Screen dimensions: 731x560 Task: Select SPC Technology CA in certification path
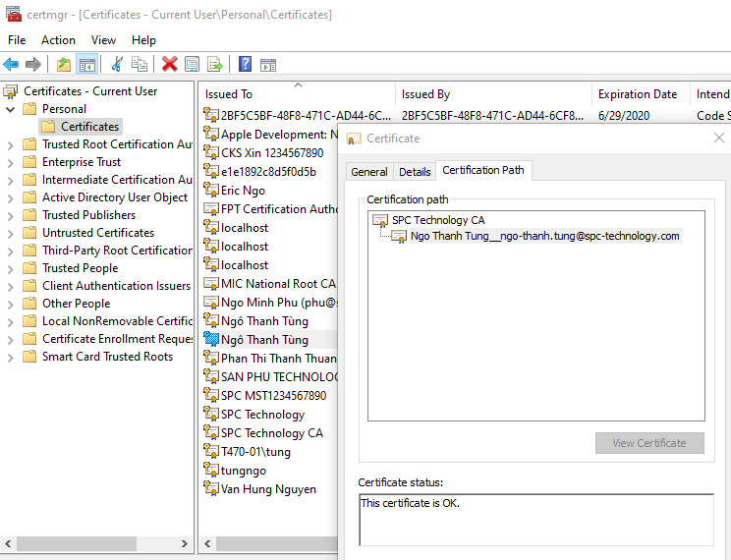pyautogui.click(x=437, y=220)
